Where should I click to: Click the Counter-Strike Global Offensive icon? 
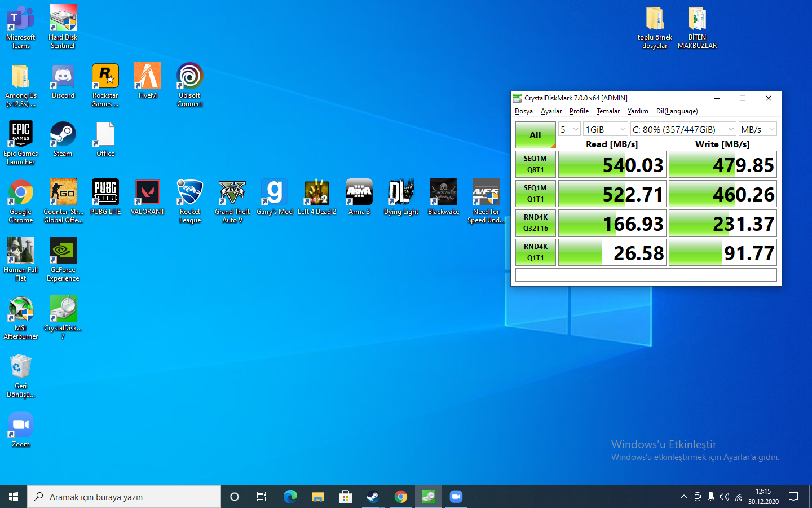point(63,201)
